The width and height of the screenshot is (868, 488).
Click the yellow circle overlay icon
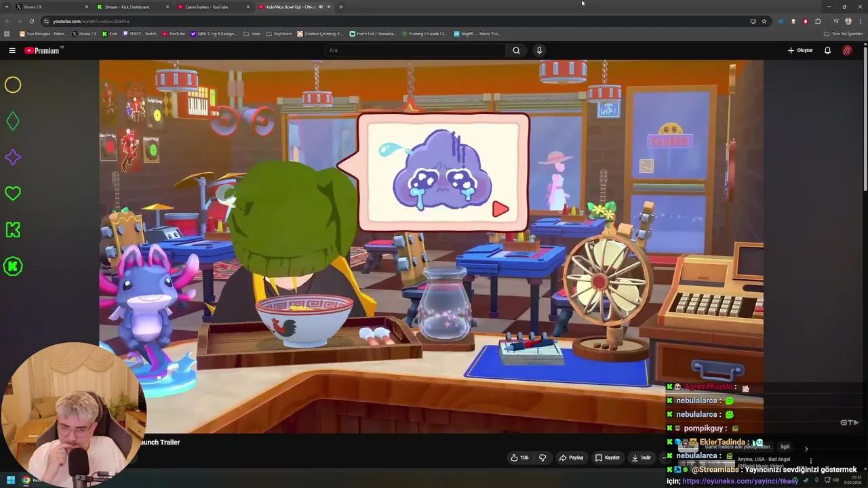(13, 85)
